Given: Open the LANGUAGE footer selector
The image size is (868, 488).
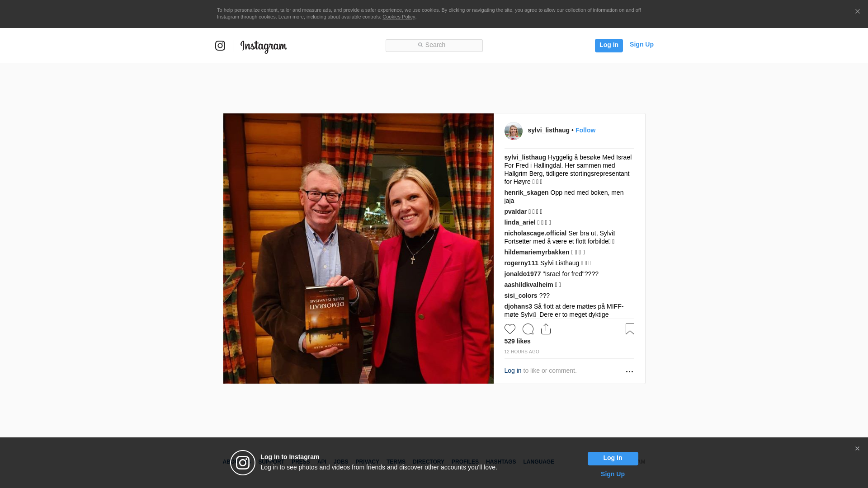Looking at the screenshot, I should pyautogui.click(x=538, y=462).
